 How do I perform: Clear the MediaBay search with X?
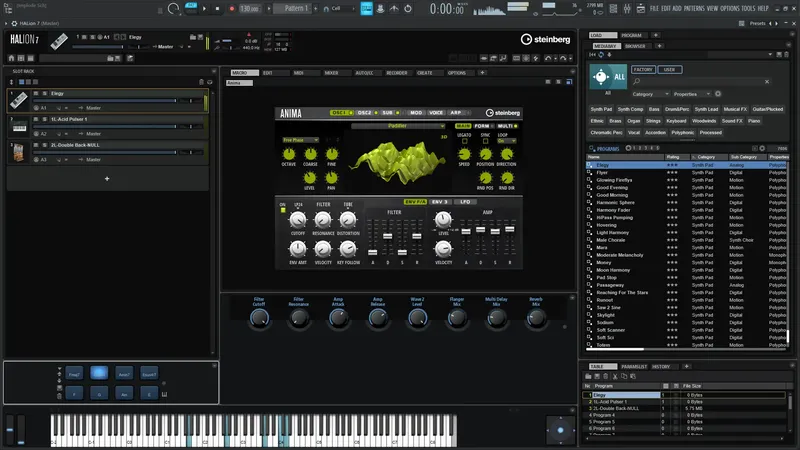(x=767, y=82)
